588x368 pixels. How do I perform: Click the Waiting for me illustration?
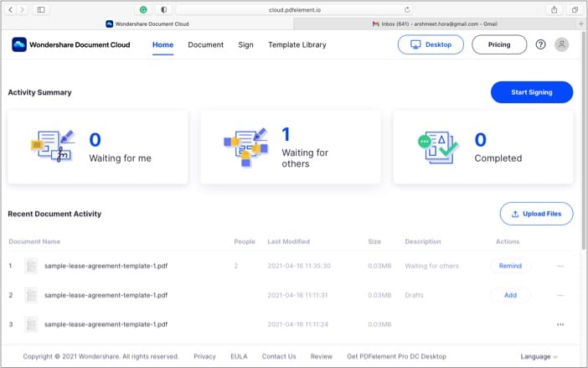pos(53,146)
